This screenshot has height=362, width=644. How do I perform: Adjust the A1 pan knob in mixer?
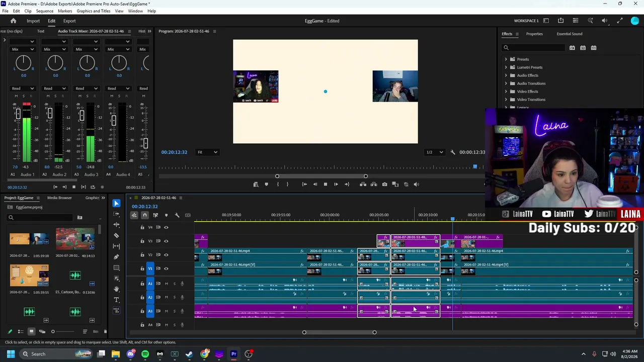pos(23,63)
